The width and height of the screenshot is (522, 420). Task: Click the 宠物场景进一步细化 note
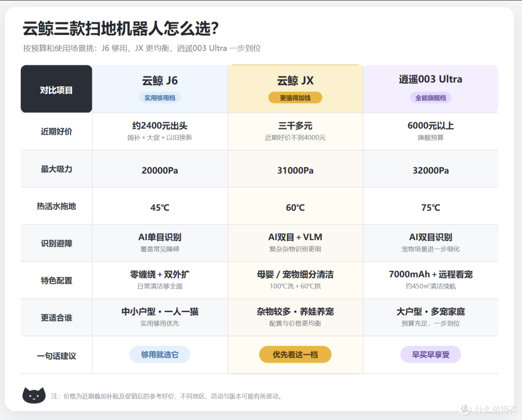(x=431, y=249)
